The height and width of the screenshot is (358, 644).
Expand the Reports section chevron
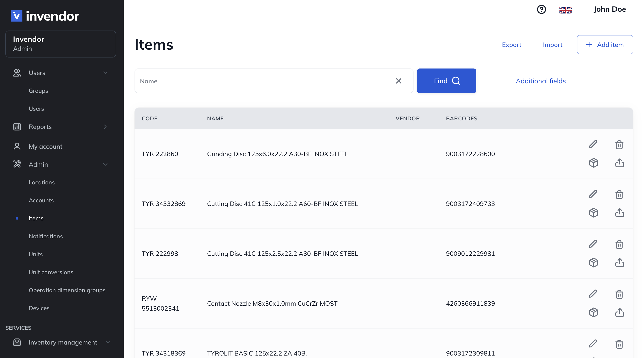pos(105,127)
